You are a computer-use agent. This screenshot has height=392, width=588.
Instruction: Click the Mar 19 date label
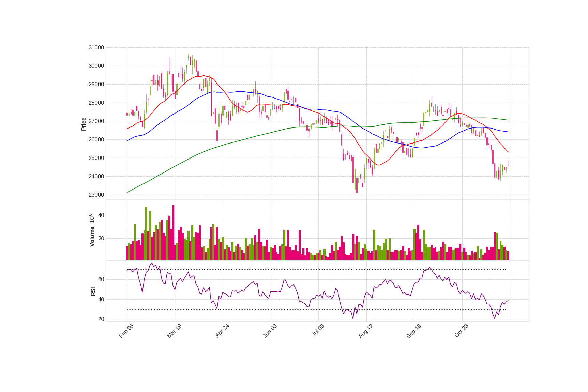click(x=174, y=331)
